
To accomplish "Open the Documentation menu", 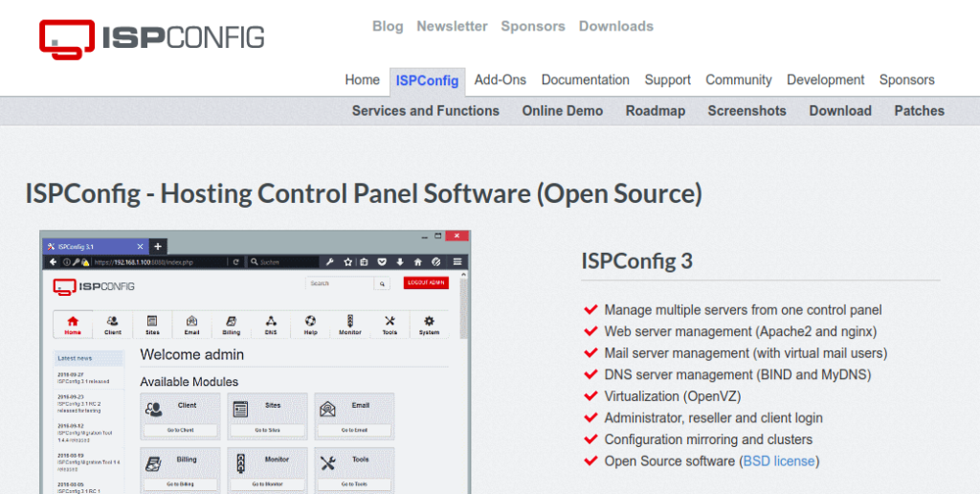I will pyautogui.click(x=585, y=80).
